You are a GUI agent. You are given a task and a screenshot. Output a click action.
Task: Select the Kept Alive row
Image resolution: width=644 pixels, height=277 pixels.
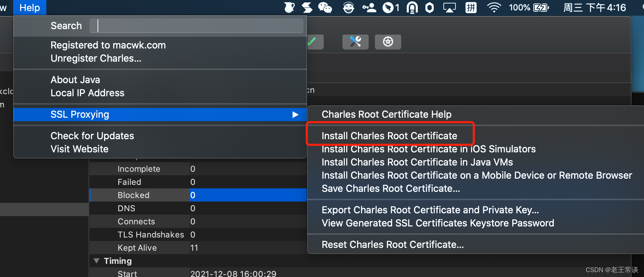tap(198, 248)
